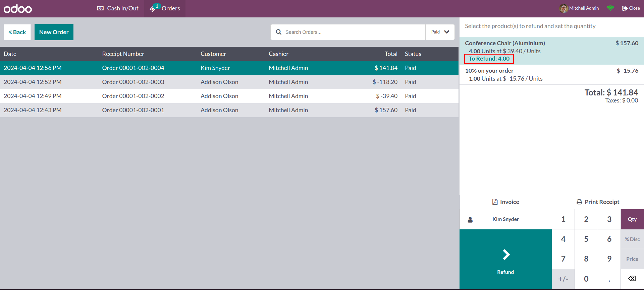Expand the Paid status filter dropdown

click(x=440, y=32)
